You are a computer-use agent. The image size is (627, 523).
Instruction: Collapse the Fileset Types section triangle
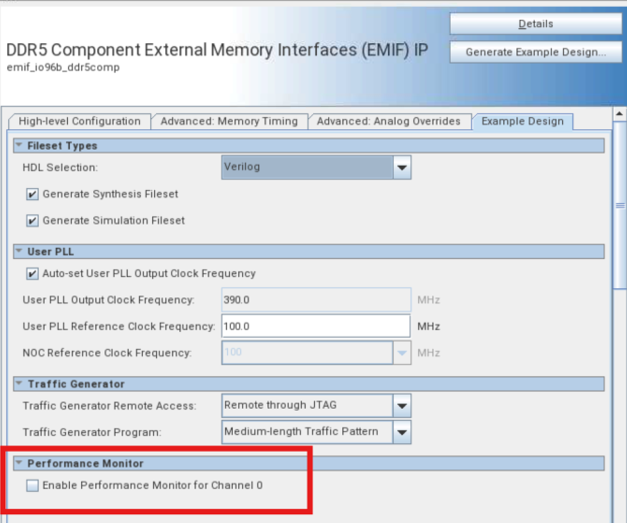tap(19, 146)
